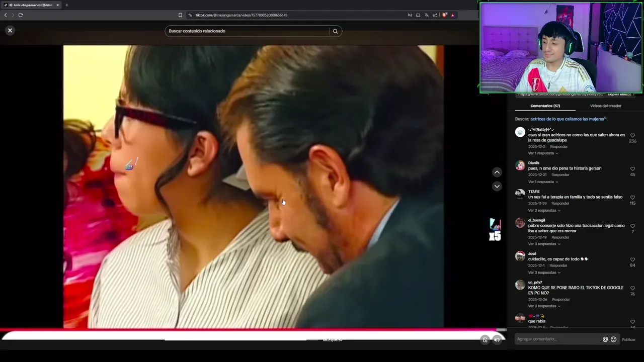644x362 pixels.
Task: Click 'Copiar enlace' button
Action: tap(619, 95)
